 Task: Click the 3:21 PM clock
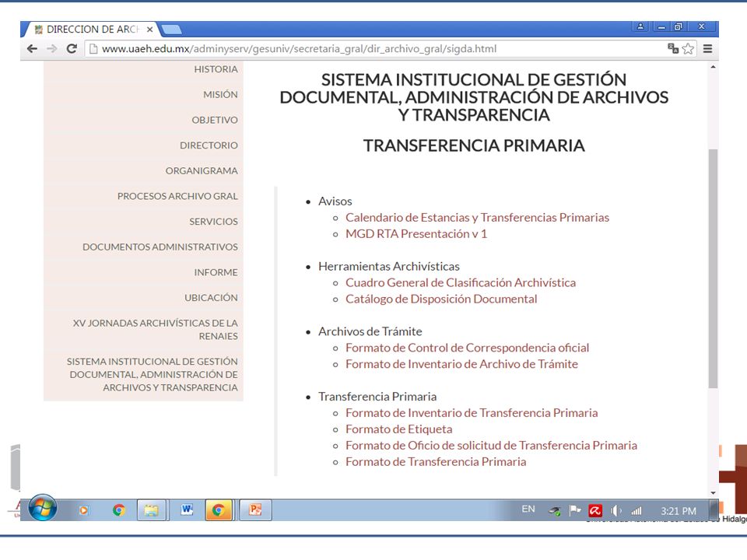pyautogui.click(x=678, y=511)
